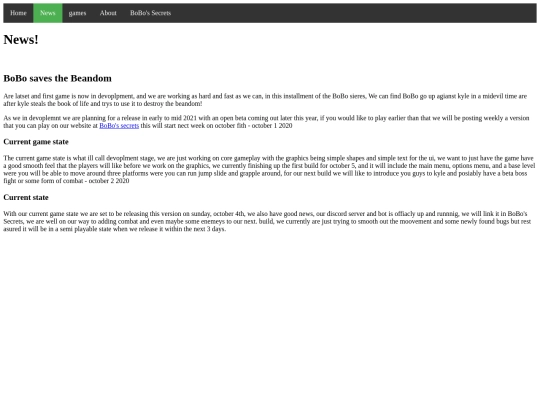Click paragraph starting 'The current game state is'
The width and height of the screenshot is (540, 405).
(x=269, y=169)
